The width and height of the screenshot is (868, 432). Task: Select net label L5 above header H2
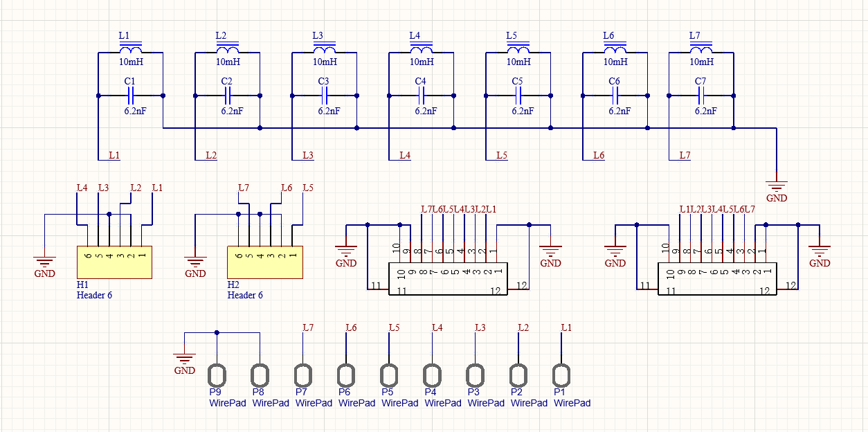pyautogui.click(x=308, y=188)
